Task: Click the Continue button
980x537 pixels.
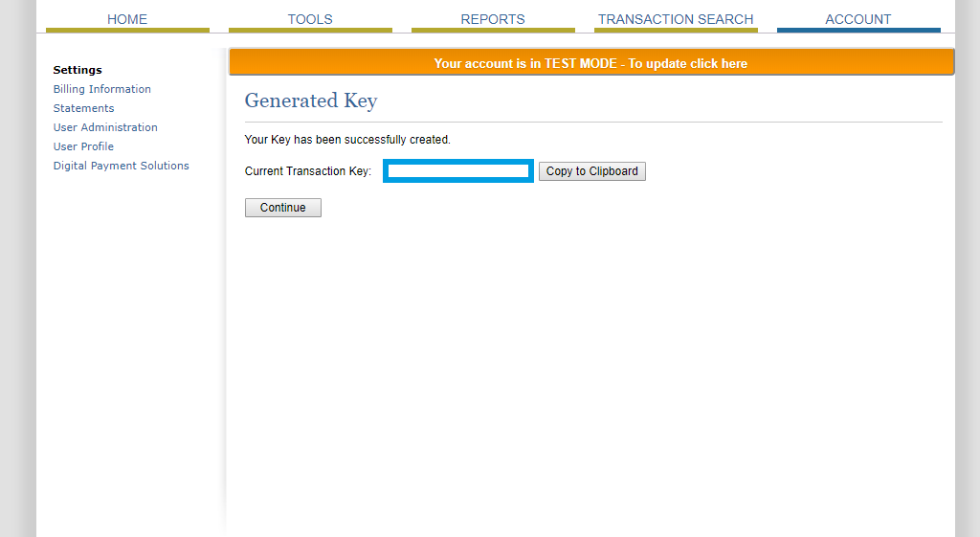Action: click(283, 208)
